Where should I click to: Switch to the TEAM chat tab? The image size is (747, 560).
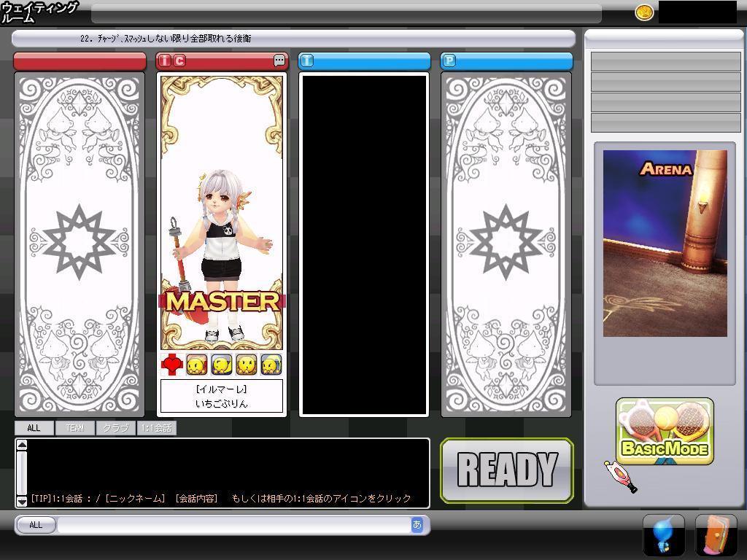click(74, 428)
